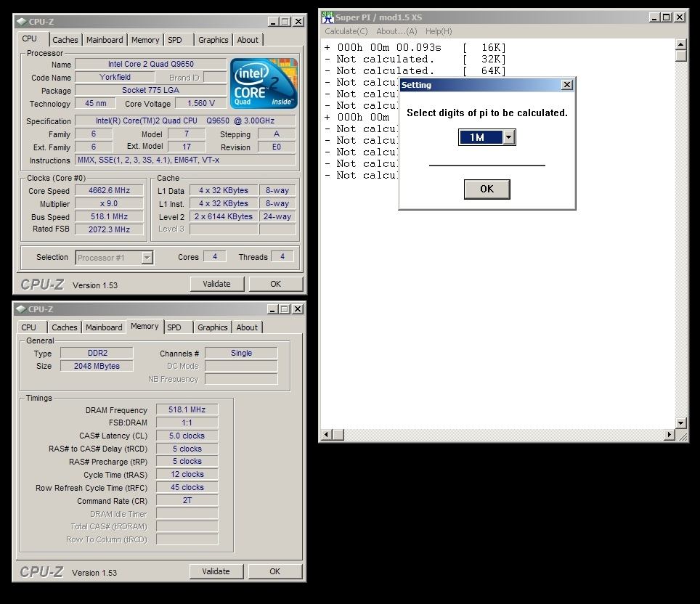Switch to Caches tab in top CPU-Z window
Screen dimensions: 700x604
[65, 40]
